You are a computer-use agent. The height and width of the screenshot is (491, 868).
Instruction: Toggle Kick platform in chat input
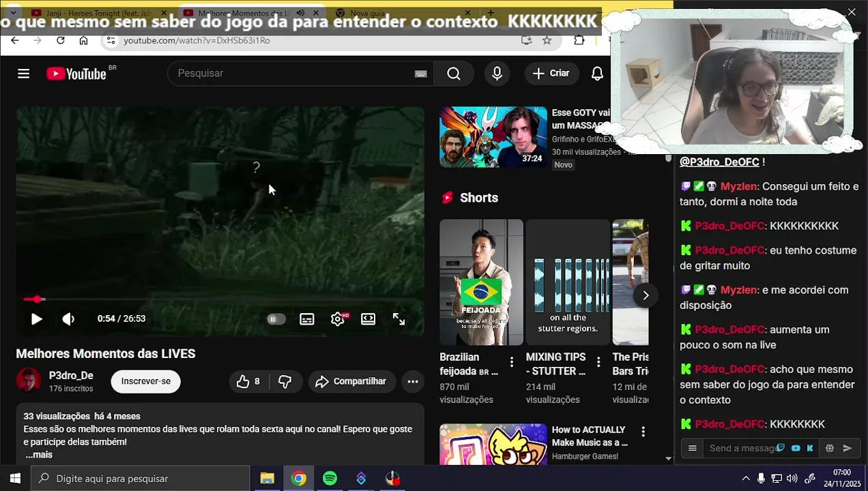tap(810, 448)
